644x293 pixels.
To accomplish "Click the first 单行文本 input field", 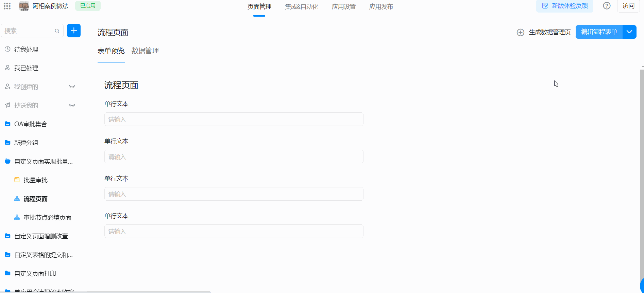I will (234, 119).
